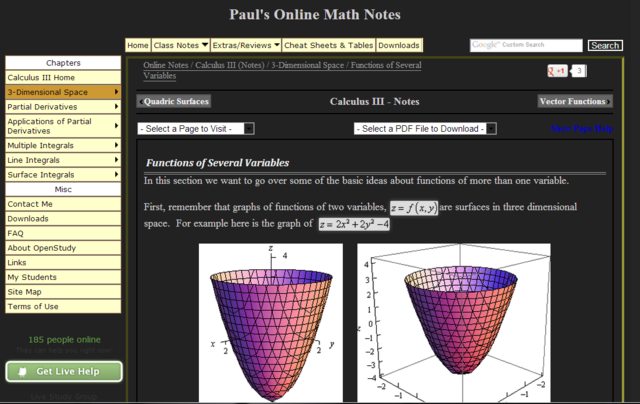Open Multiple Integrals chapter
This screenshot has height=404, width=640.
pos(63,145)
